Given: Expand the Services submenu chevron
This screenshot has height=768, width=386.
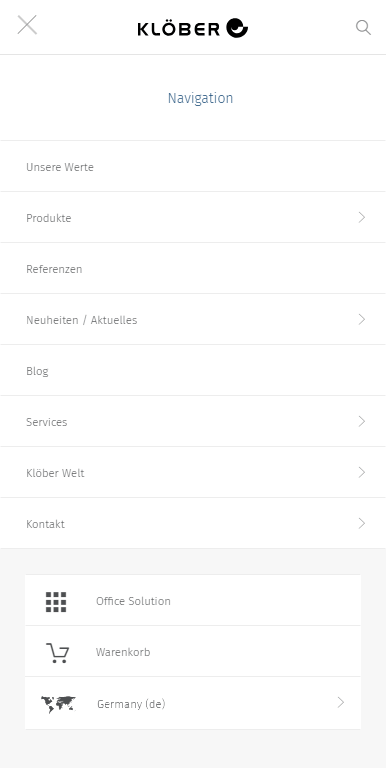Looking at the screenshot, I should (x=362, y=421).
